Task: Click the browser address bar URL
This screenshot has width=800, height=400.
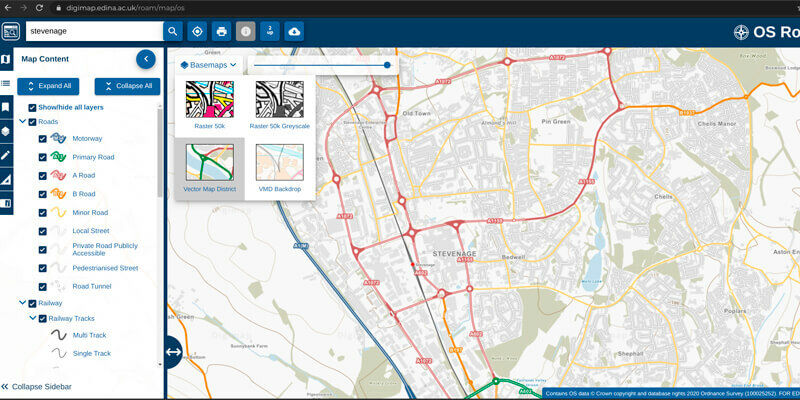Action: click(x=125, y=8)
